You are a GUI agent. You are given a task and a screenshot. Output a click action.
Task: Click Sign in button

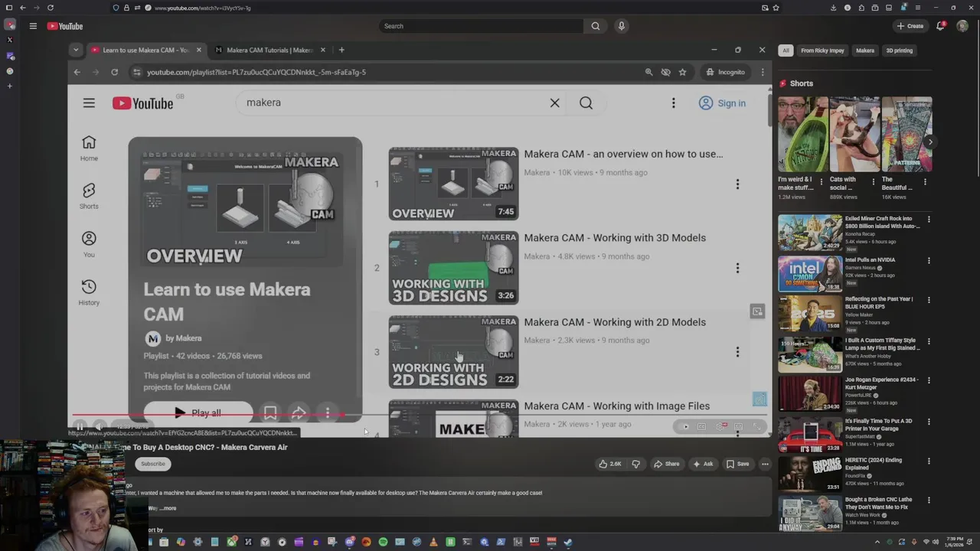pyautogui.click(x=722, y=103)
